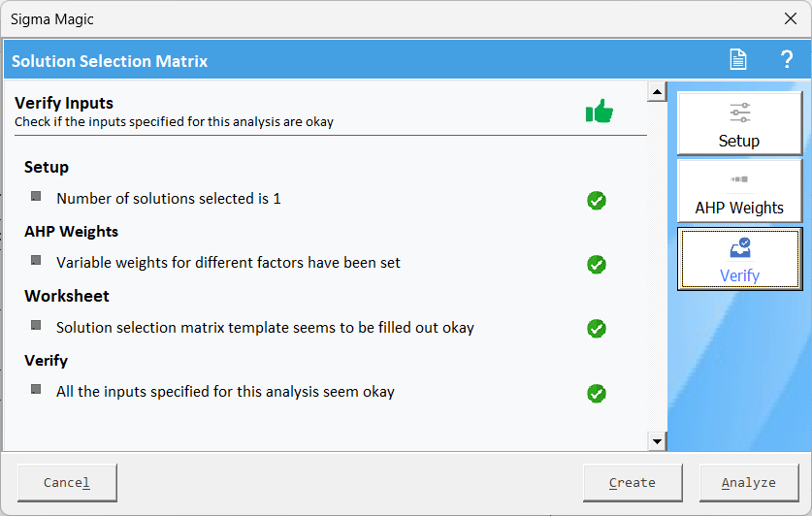Click the bullet beside Variable weights row

36,260
